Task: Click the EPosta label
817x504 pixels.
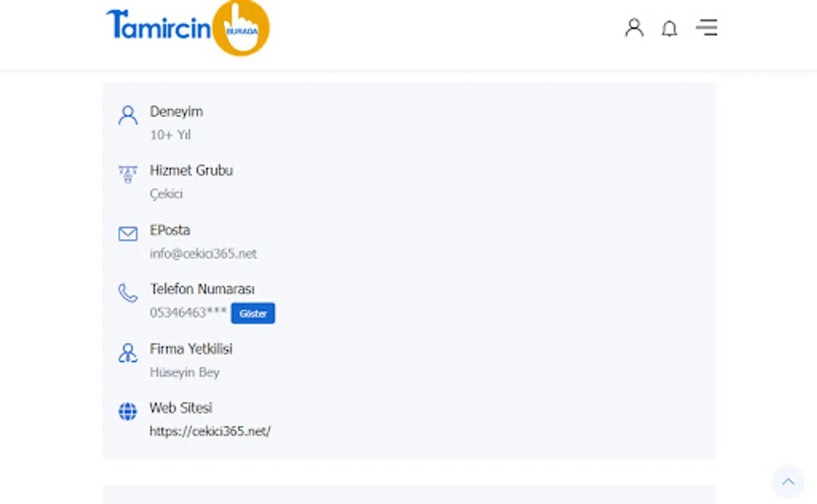Action: pos(170,230)
